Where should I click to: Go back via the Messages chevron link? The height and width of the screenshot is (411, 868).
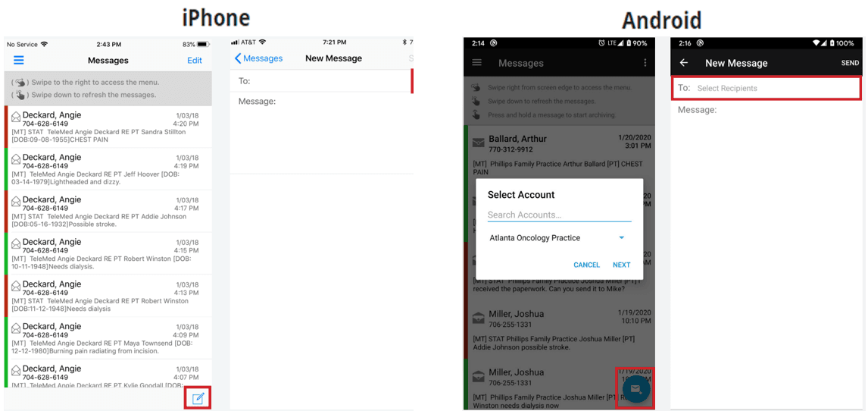(258, 58)
